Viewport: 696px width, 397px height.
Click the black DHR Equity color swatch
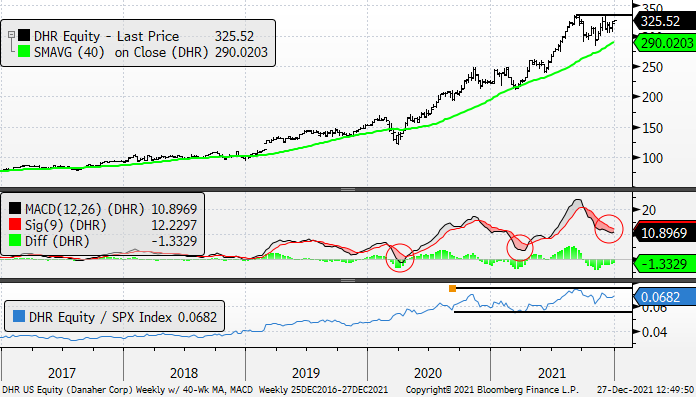tap(24, 36)
